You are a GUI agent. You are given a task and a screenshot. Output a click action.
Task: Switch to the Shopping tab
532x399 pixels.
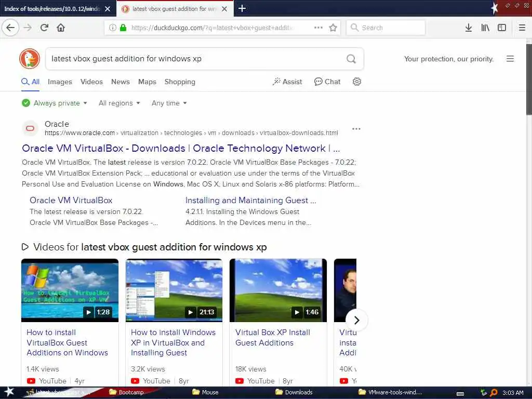[180, 82]
